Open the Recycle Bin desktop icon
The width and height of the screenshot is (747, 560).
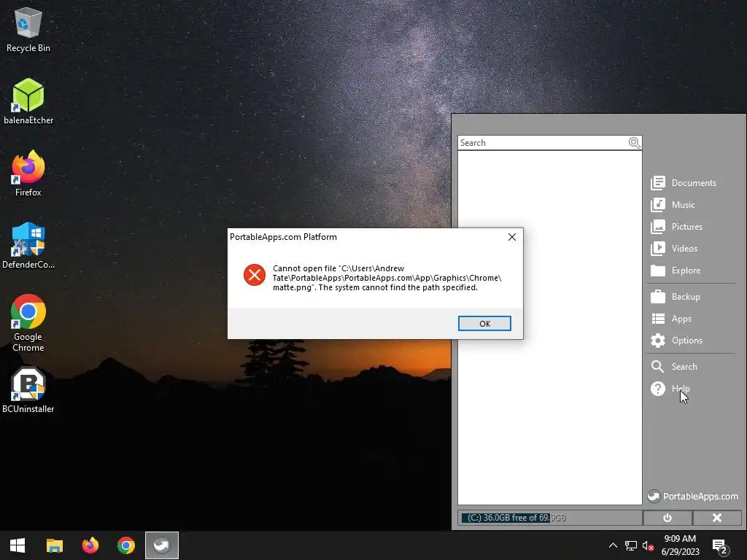[28, 29]
